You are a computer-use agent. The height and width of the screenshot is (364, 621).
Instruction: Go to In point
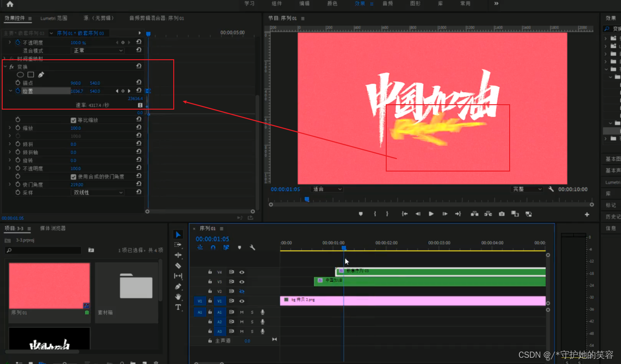click(404, 214)
